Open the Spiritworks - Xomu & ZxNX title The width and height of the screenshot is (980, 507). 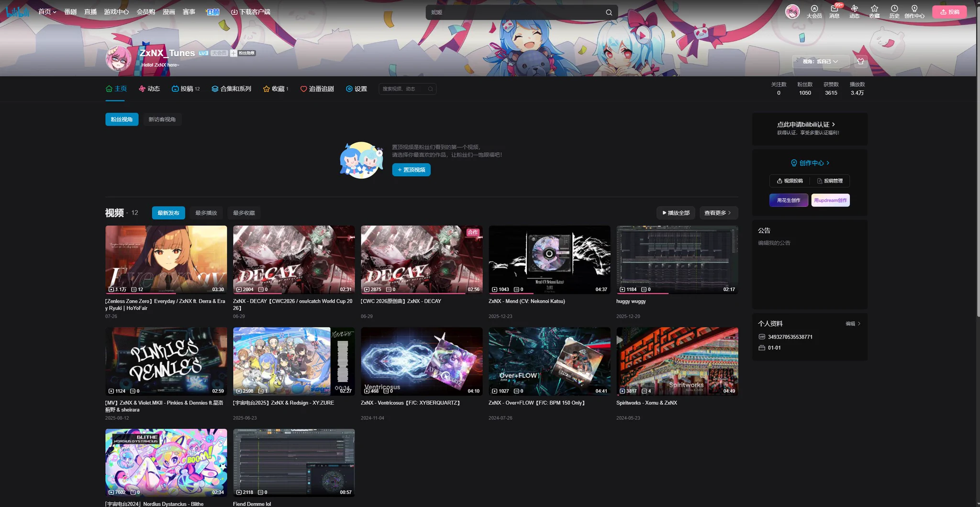tap(646, 403)
